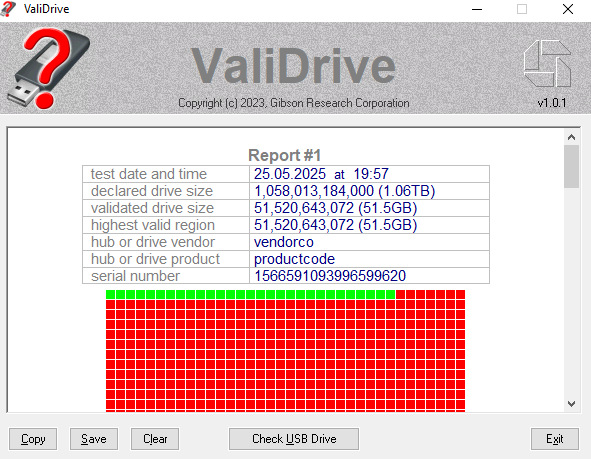Click the Gibson Research Corporation logo icon

point(547,63)
